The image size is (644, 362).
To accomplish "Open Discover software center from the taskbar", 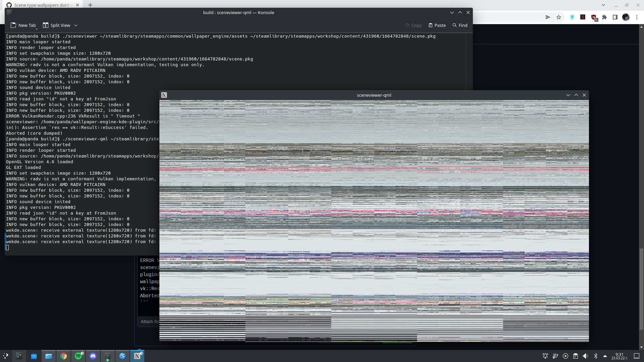I will point(34,356).
